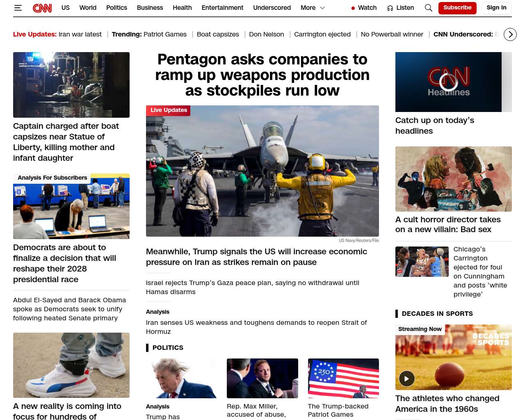The width and height of the screenshot is (525, 420).
Task: Open the horror collage artwork image
Action: click(x=454, y=179)
